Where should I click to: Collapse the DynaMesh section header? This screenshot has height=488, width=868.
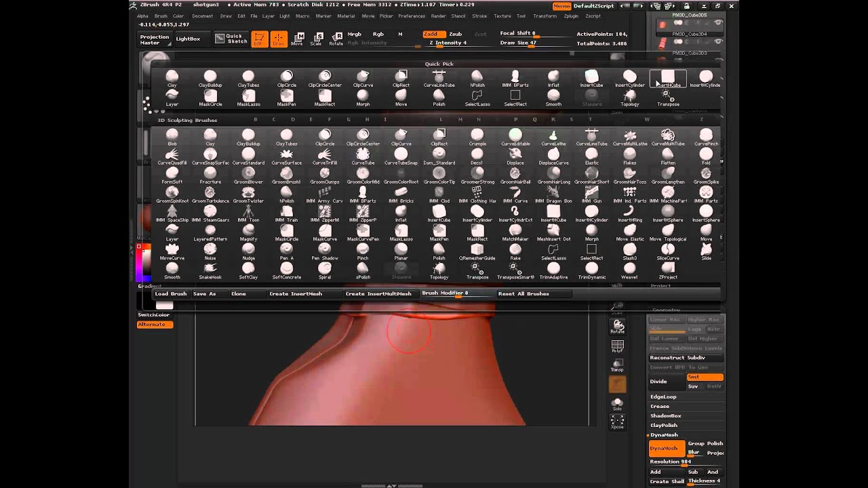pos(664,435)
